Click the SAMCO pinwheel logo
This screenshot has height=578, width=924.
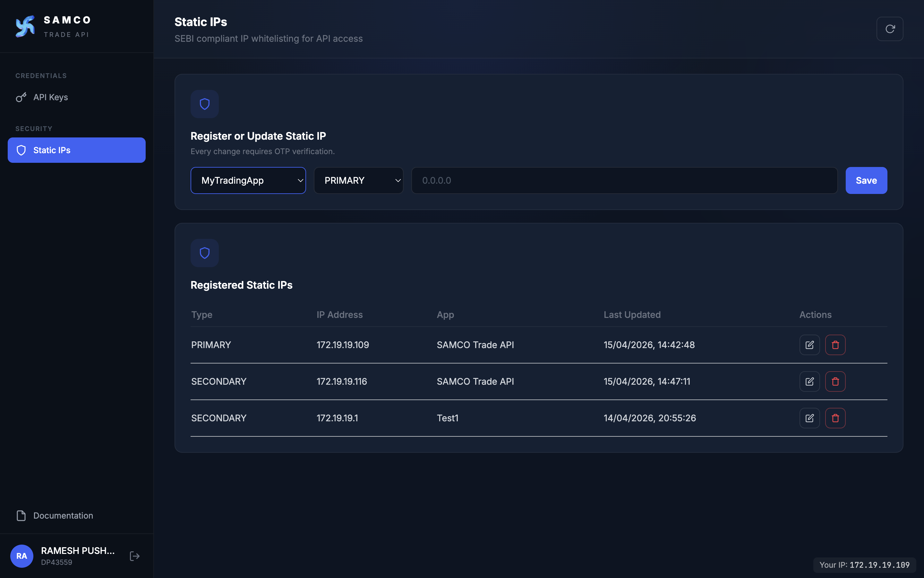click(x=25, y=26)
